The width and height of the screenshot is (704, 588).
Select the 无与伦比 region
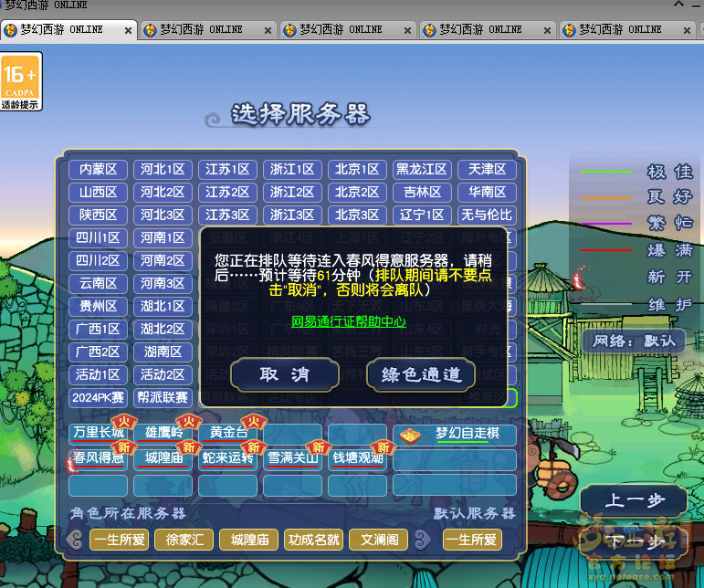click(487, 215)
